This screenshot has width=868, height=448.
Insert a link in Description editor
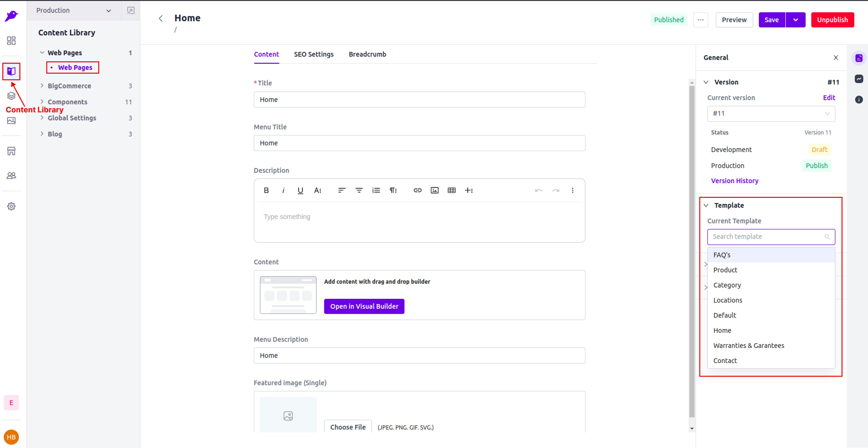pos(417,190)
